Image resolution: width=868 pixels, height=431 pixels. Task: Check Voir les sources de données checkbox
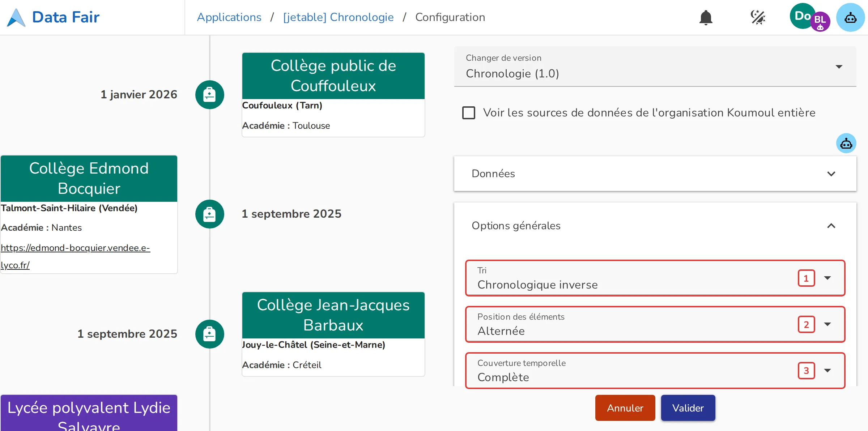coord(469,113)
